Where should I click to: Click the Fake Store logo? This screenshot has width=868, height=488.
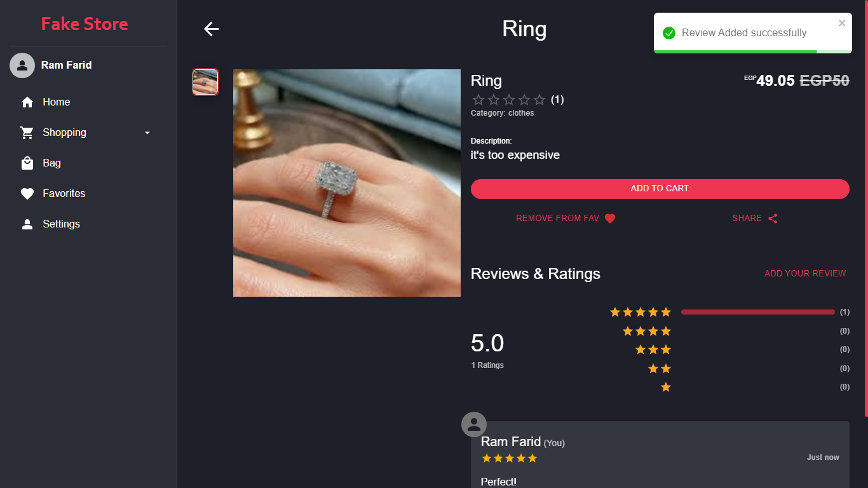[x=85, y=24]
